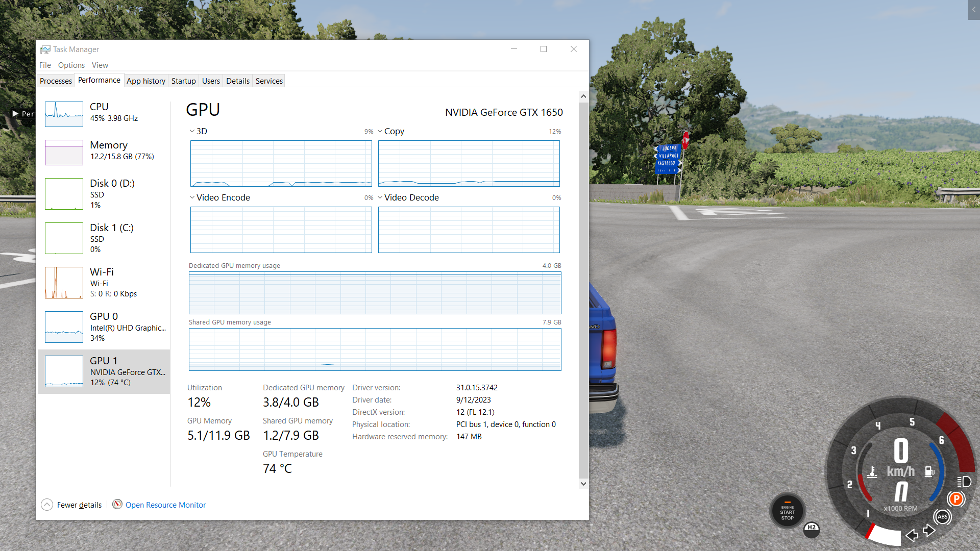Switch to the Processes tab
This screenshot has height=551, width=980.
56,81
